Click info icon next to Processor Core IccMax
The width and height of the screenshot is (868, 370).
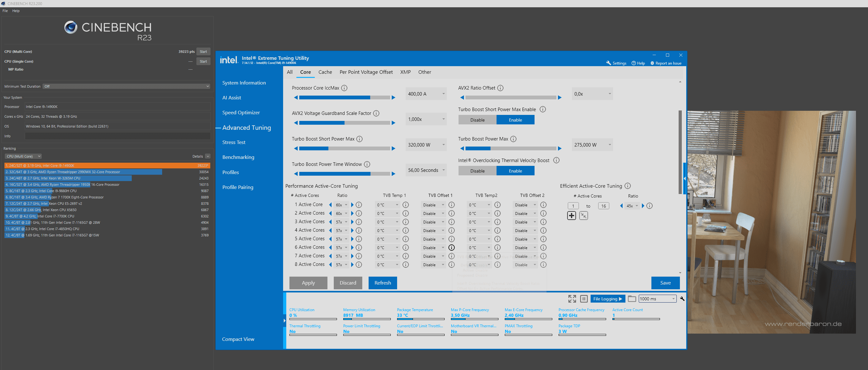(344, 88)
